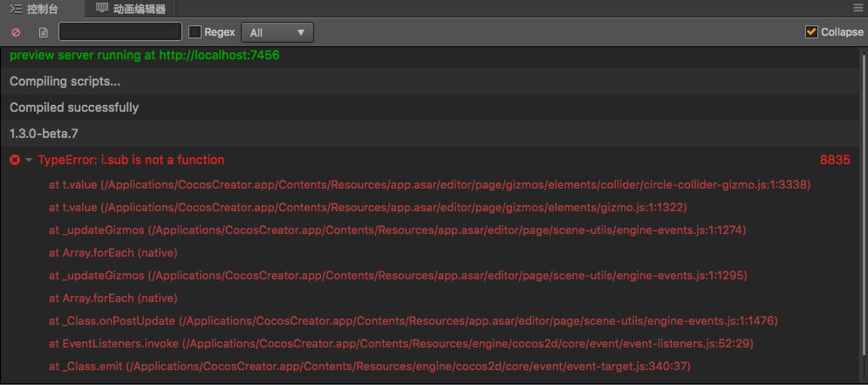Click the console tab's terminal icon
Screen dimensions: 868x385
click(x=16, y=9)
